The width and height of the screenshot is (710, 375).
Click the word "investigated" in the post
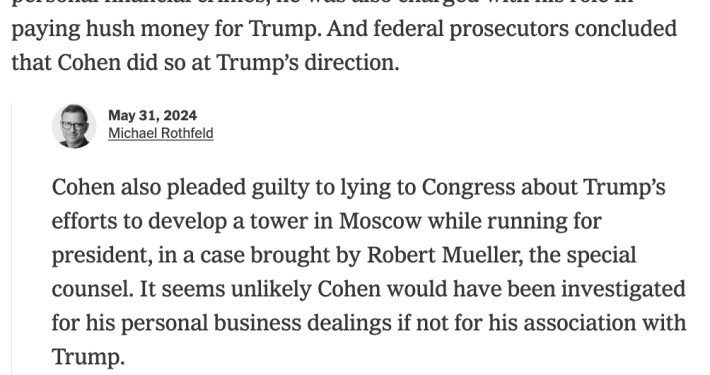(x=624, y=289)
